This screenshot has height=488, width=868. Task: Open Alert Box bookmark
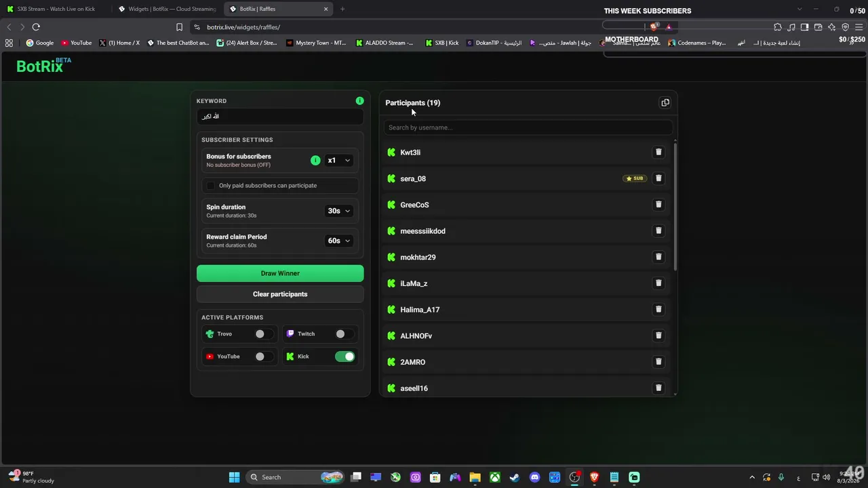(247, 43)
